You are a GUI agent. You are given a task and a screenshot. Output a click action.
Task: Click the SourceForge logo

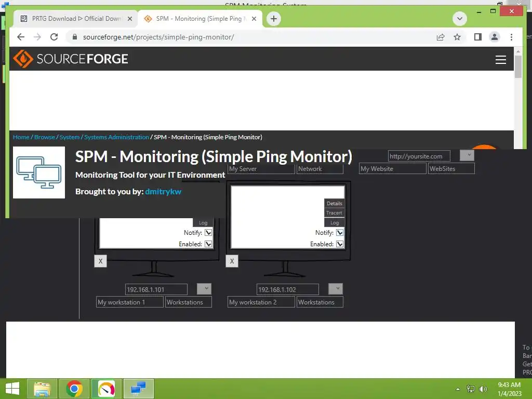[x=71, y=59]
